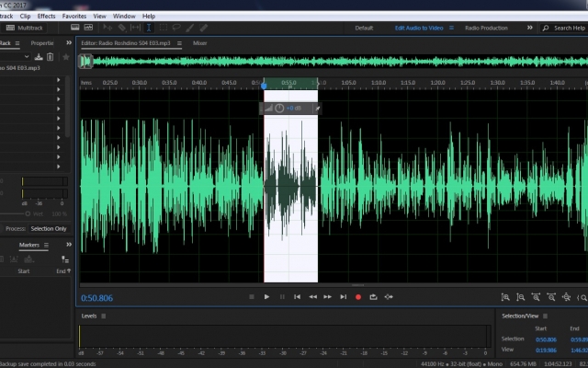Screen dimensions: 588x368
Task: Expand Markers panel group overflow chevron
Action: click(x=69, y=245)
